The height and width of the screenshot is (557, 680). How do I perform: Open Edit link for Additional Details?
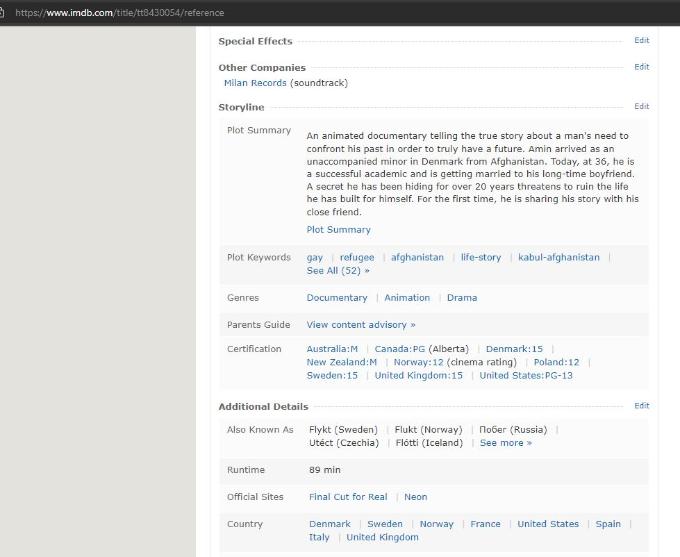(641, 406)
